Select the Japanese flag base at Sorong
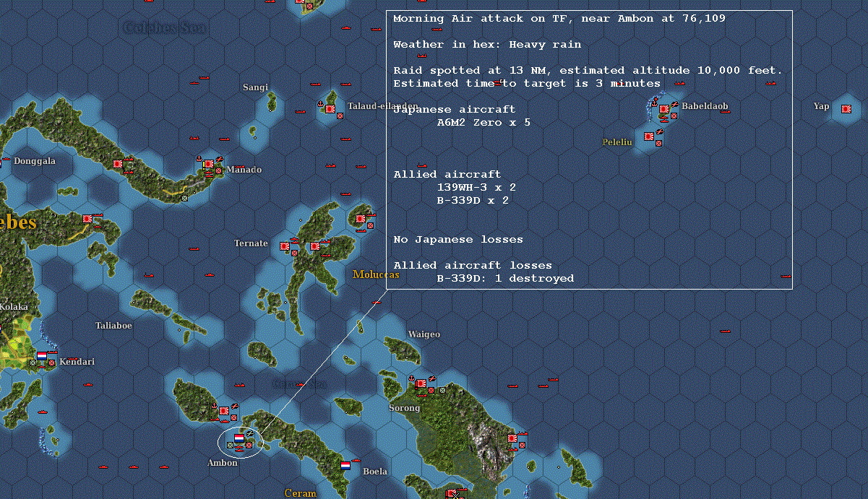Screen dimensions: 868x499 (422, 383)
